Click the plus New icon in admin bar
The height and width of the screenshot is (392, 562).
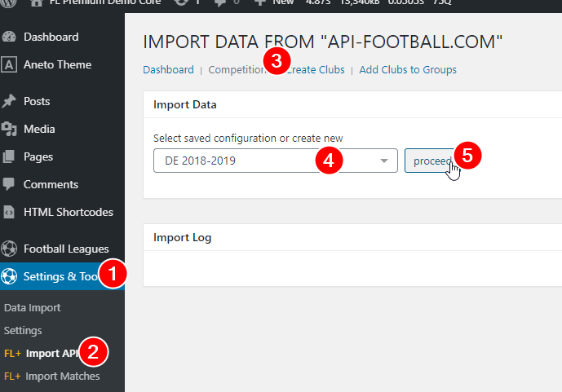point(260,2)
